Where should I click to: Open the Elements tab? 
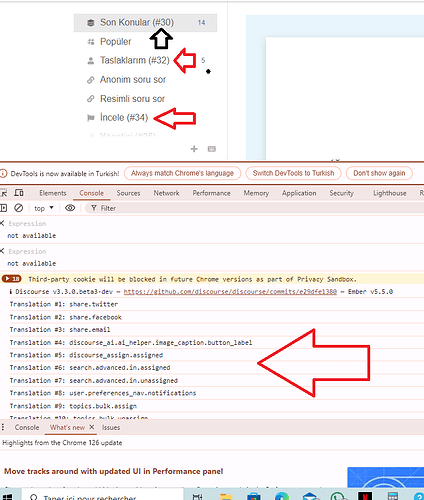point(53,193)
